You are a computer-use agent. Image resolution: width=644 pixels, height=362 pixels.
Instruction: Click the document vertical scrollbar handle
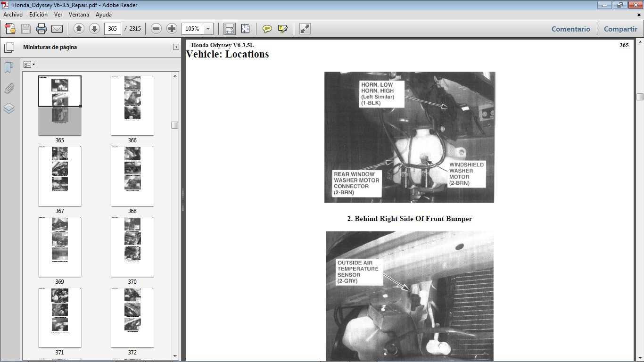pos(640,97)
